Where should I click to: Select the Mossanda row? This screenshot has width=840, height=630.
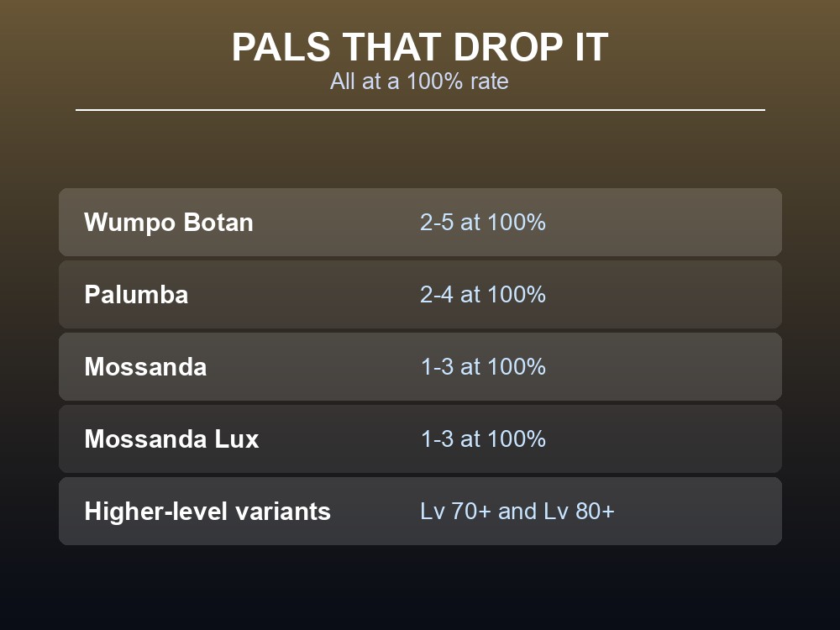(x=420, y=366)
